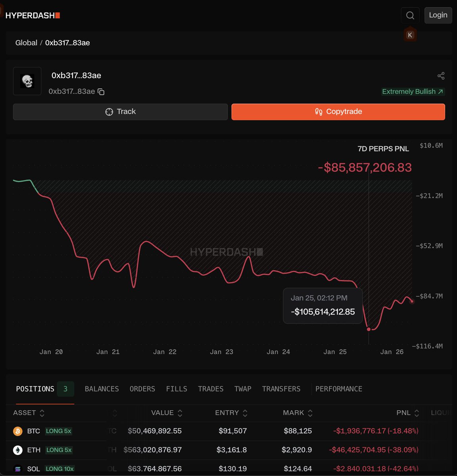Viewport: 457px width, 476px height.
Task: Click the BTC mark price $88,125
Action: click(298, 431)
